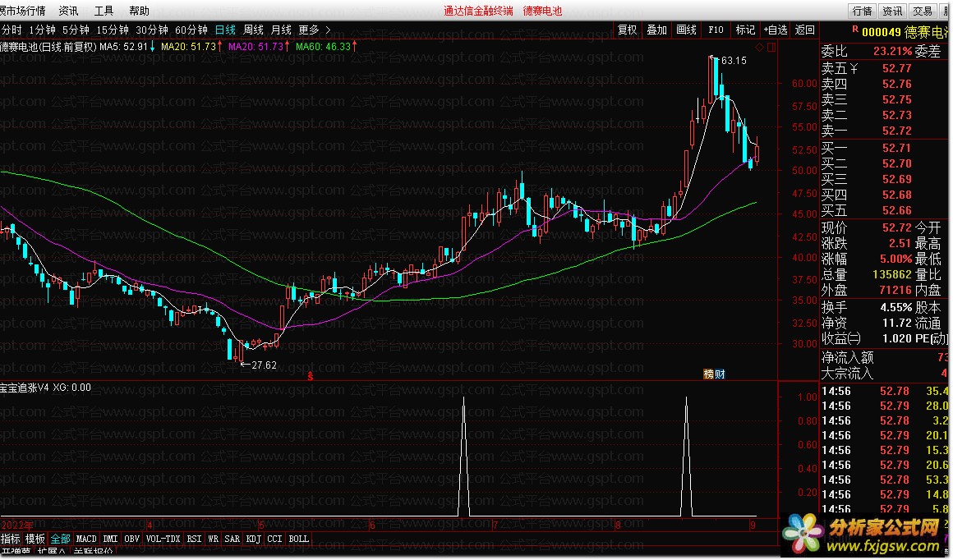Click the second XG signal spike in sub-chart
This screenshot has width=953, height=560.
[x=687, y=456]
